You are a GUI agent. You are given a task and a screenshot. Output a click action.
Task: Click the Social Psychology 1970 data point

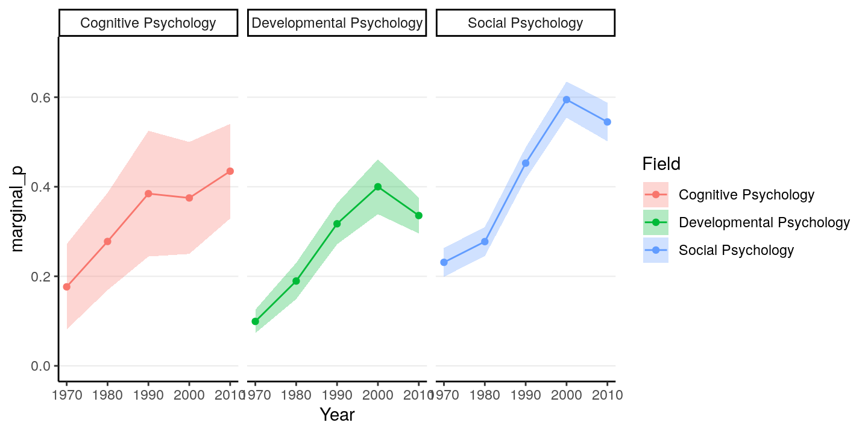pos(444,262)
